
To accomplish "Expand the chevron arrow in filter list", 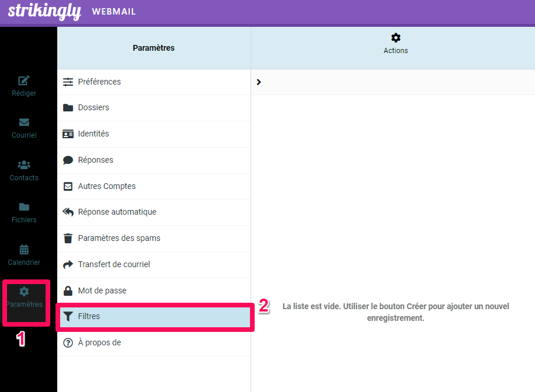I will coord(259,82).
